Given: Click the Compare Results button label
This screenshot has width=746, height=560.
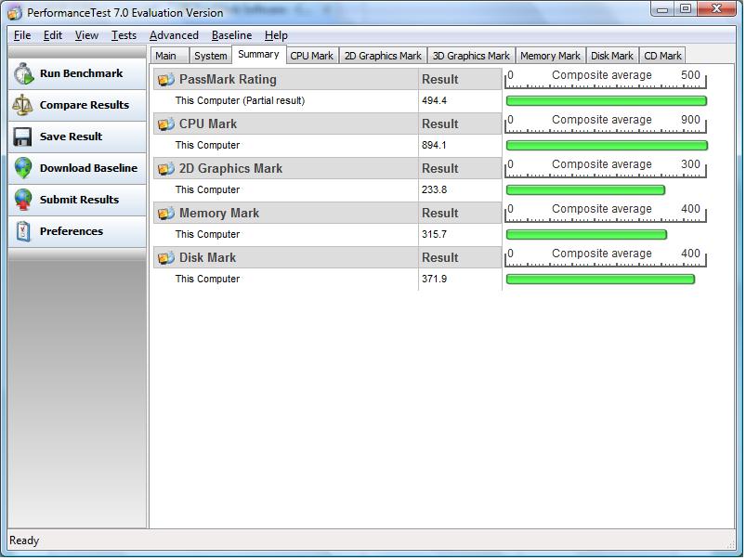Looking at the screenshot, I should pyautogui.click(x=85, y=105).
